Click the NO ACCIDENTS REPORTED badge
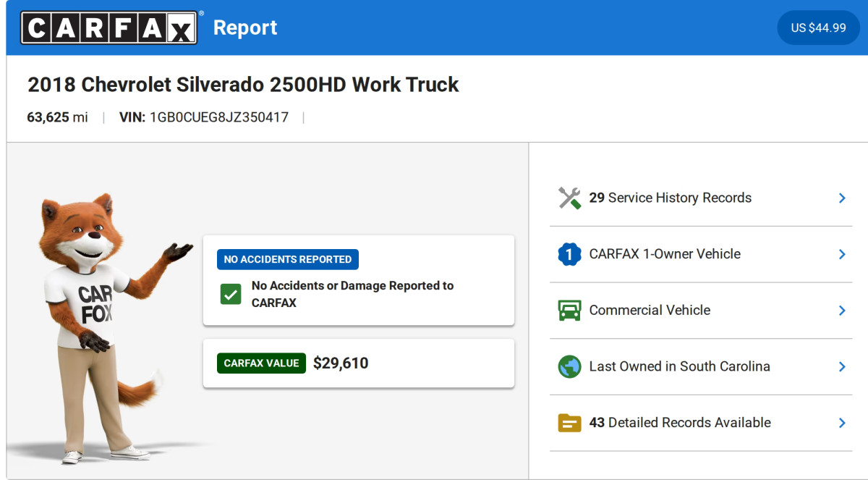The height and width of the screenshot is (480, 868). pyautogui.click(x=288, y=259)
